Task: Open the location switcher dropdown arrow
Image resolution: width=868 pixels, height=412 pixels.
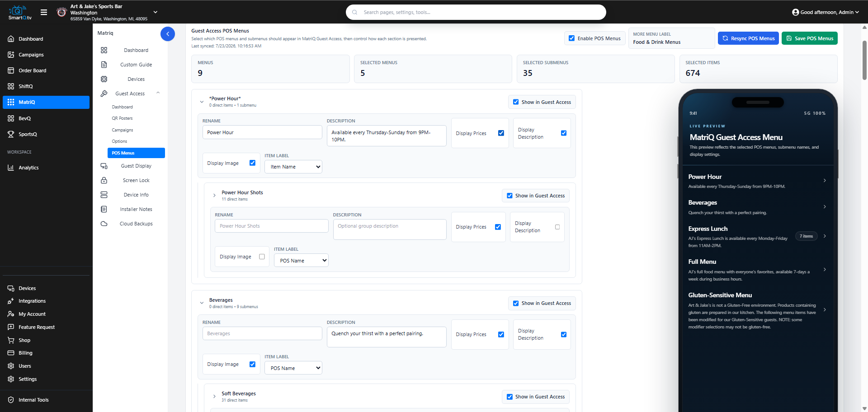Action: (x=156, y=12)
